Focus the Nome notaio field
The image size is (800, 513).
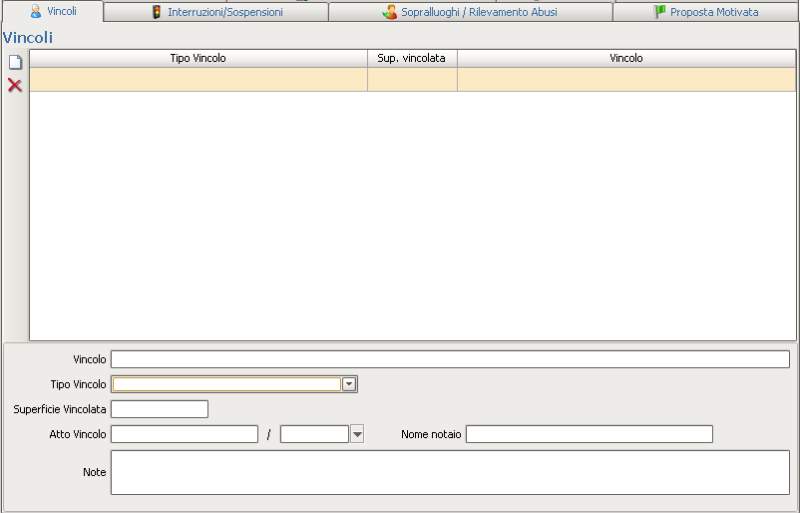[x=589, y=434]
